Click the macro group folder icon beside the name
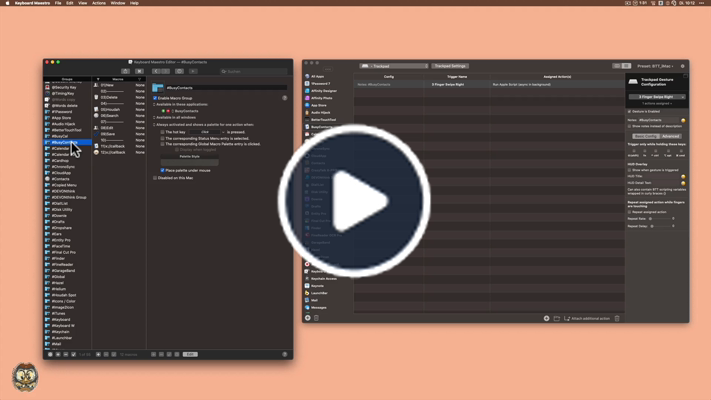Image resolution: width=711 pixels, height=400 pixels. click(157, 88)
